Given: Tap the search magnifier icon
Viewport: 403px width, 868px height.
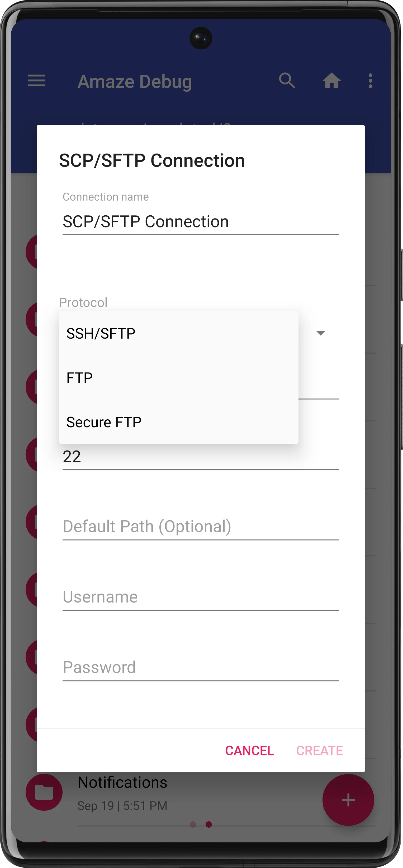Looking at the screenshot, I should (287, 81).
